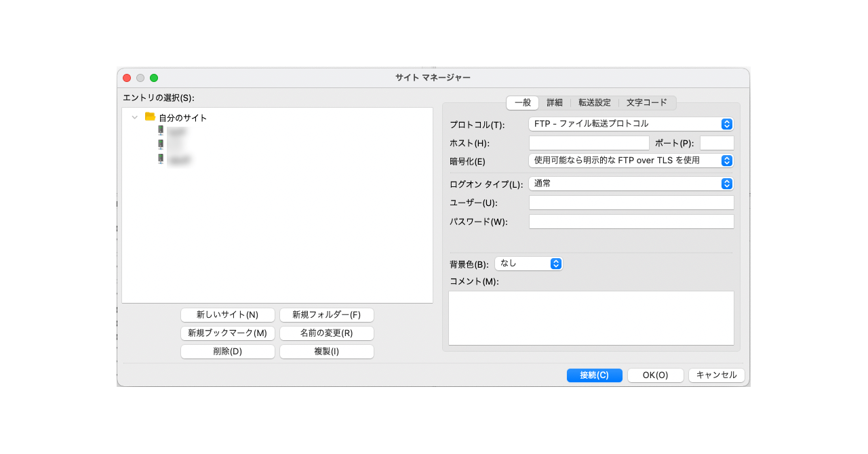The height and width of the screenshot is (454, 868).
Task: Open the プロトコル dropdown
Action: [x=630, y=124]
